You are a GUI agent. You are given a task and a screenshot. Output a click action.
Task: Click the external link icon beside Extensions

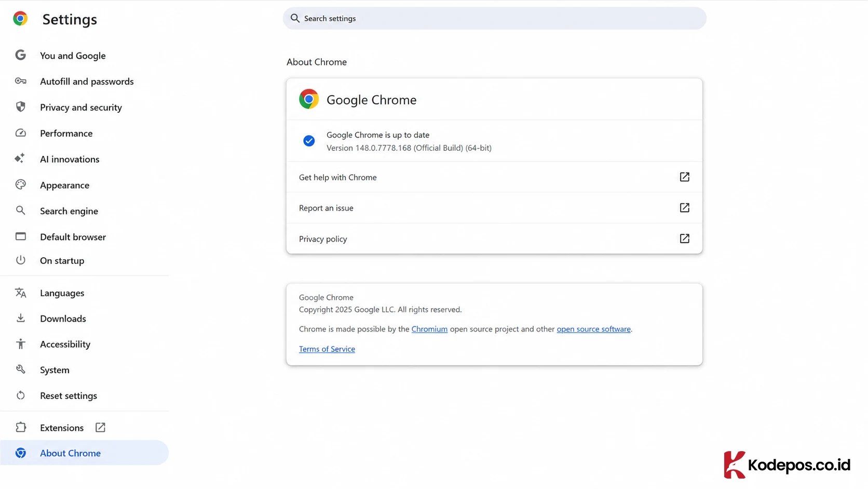pyautogui.click(x=100, y=427)
